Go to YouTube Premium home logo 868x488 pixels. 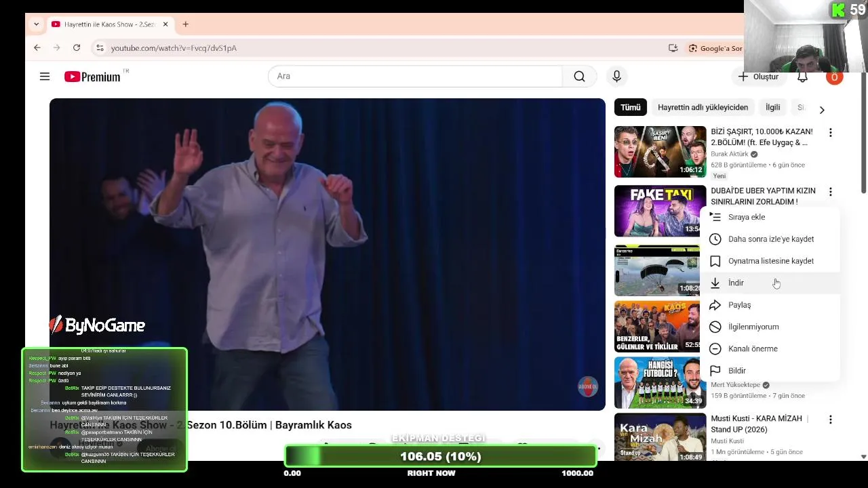point(92,77)
